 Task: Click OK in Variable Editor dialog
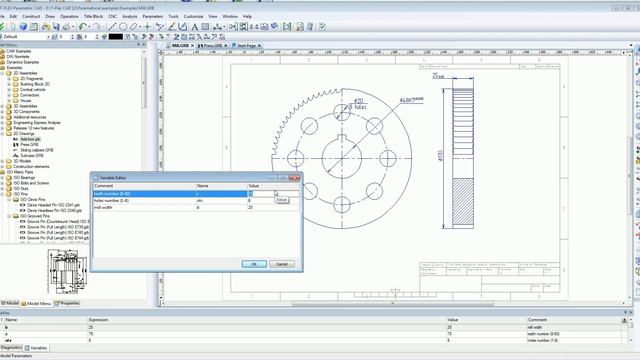254,264
